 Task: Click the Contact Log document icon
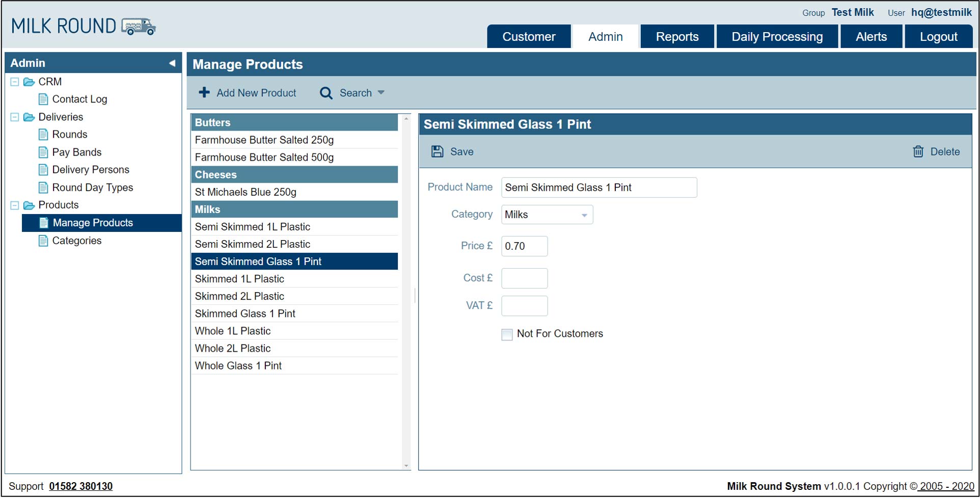click(x=43, y=99)
